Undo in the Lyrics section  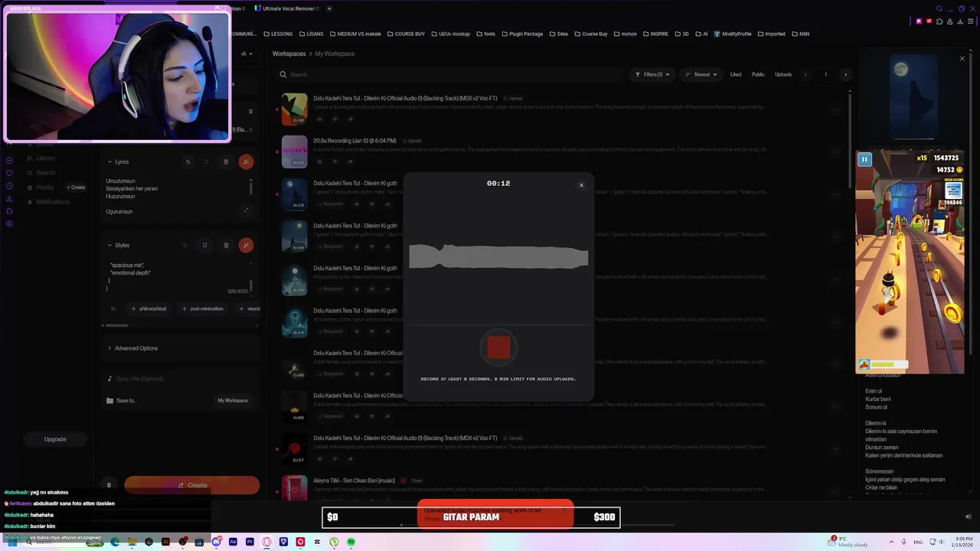(188, 162)
